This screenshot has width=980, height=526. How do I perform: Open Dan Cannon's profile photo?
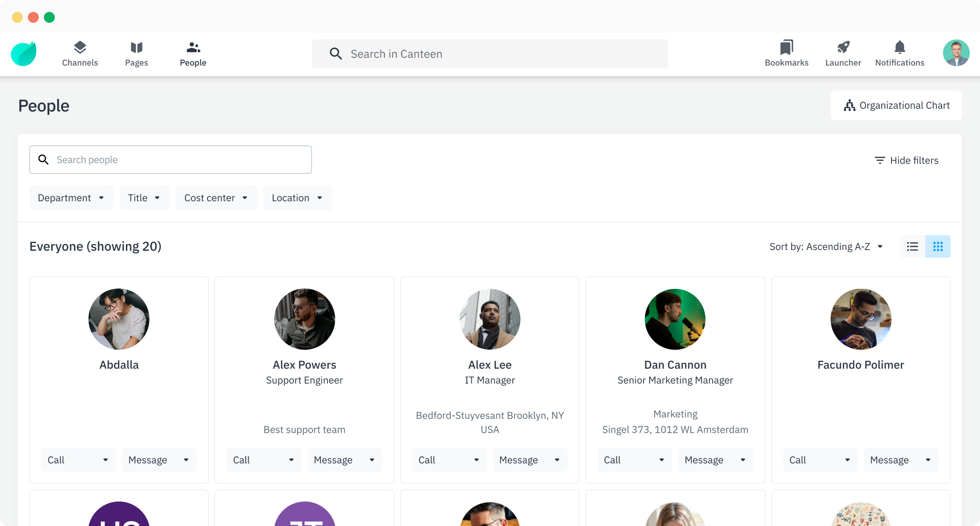675,319
